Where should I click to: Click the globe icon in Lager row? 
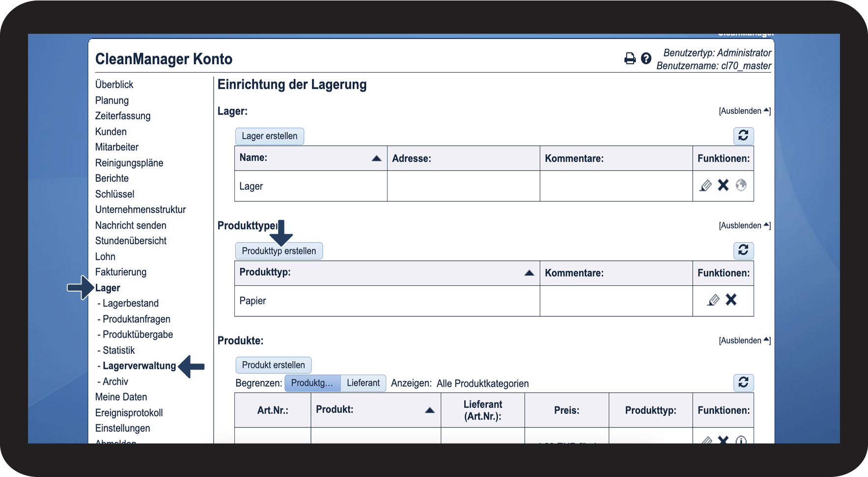coord(741,185)
